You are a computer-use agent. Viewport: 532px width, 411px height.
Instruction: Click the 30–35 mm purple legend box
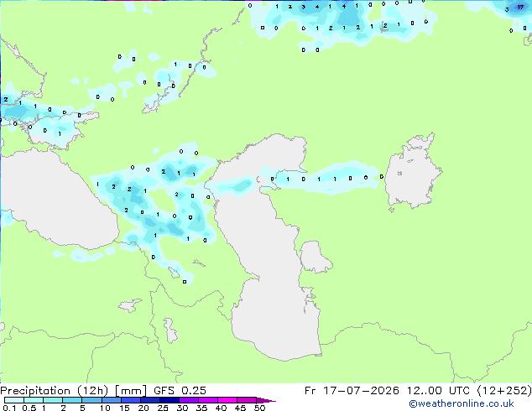pos(189,400)
